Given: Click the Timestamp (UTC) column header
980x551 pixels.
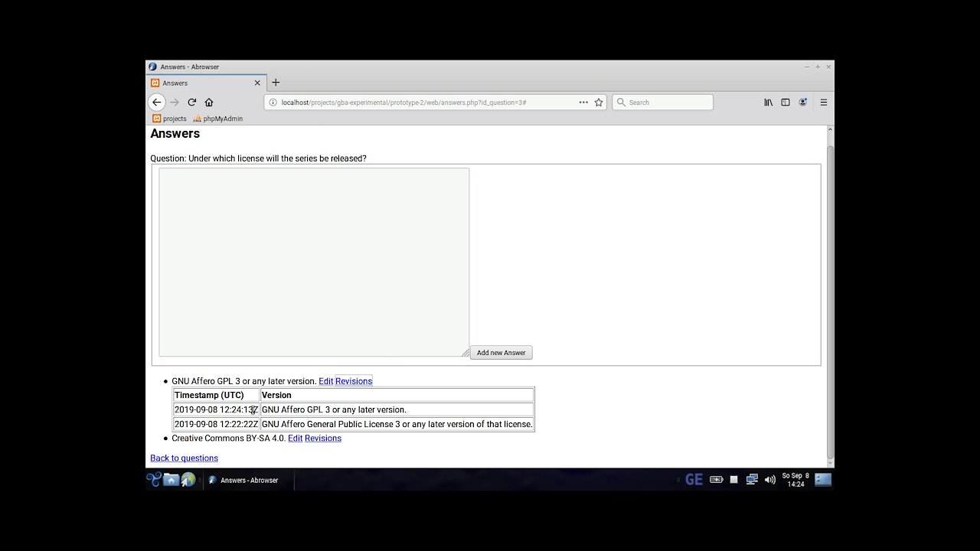Looking at the screenshot, I should [x=216, y=395].
